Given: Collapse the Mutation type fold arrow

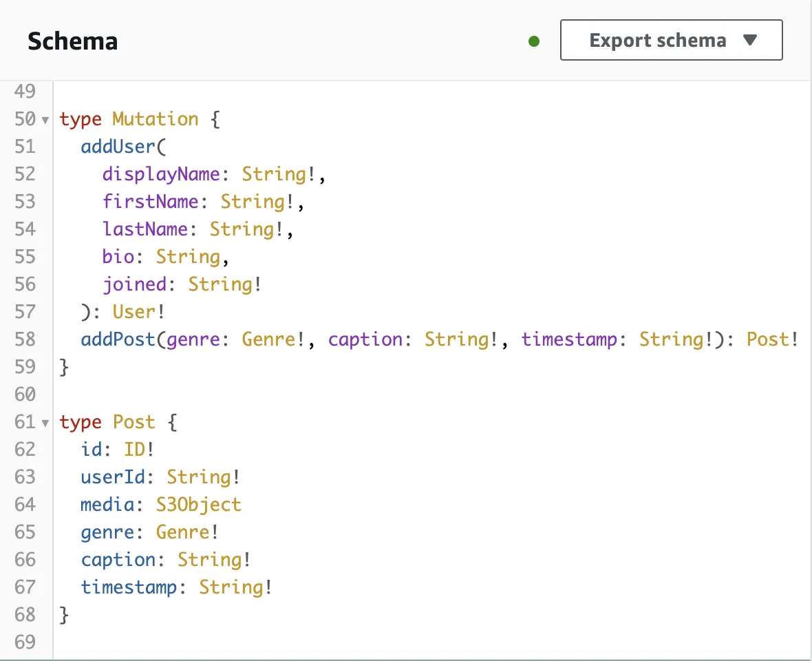Looking at the screenshot, I should pyautogui.click(x=45, y=120).
